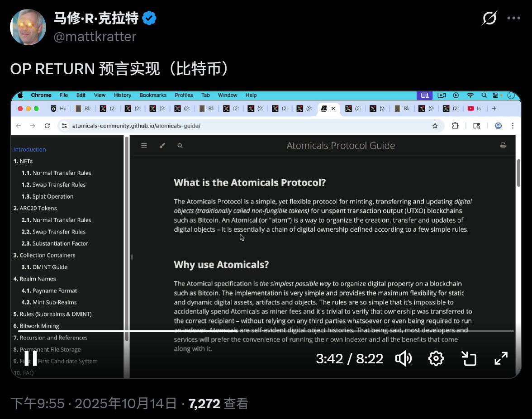Click the Introduction link in the sidebar
This screenshot has width=532, height=419.
29,149
